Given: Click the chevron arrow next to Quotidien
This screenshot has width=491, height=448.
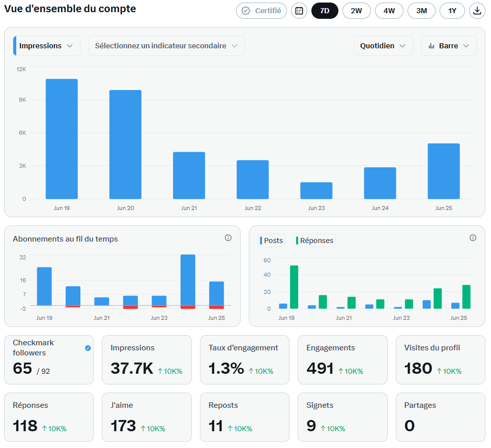Looking at the screenshot, I should point(402,46).
